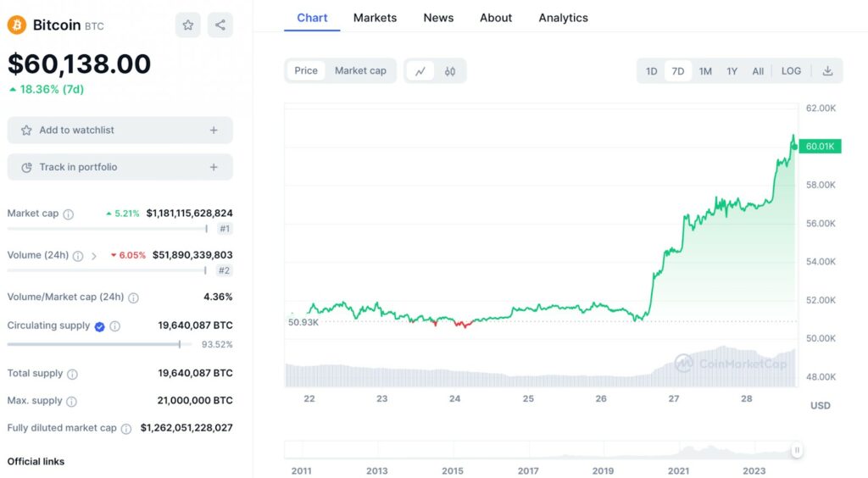Click the volume value $51,890,339,803
The image size is (868, 478).
click(192, 255)
